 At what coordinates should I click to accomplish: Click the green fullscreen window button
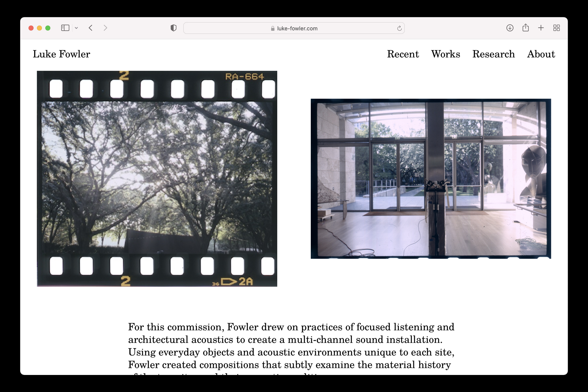click(48, 28)
